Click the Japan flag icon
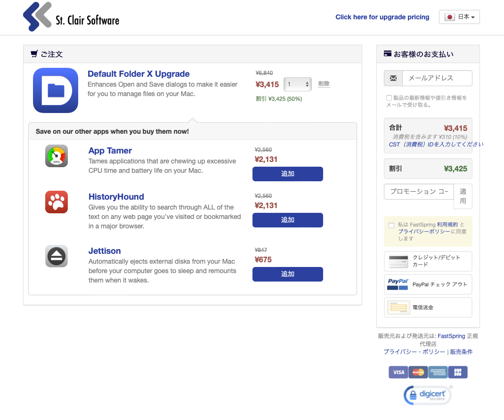This screenshot has height=420, width=504. 450,17
